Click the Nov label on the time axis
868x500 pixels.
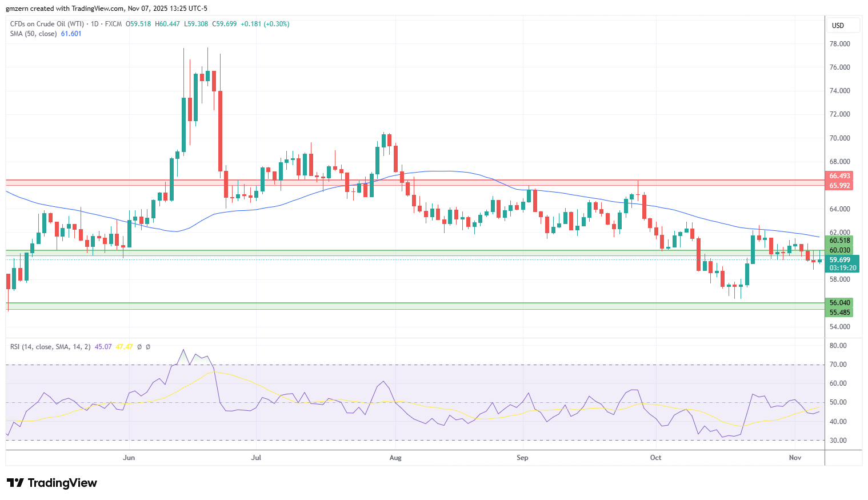click(x=795, y=458)
